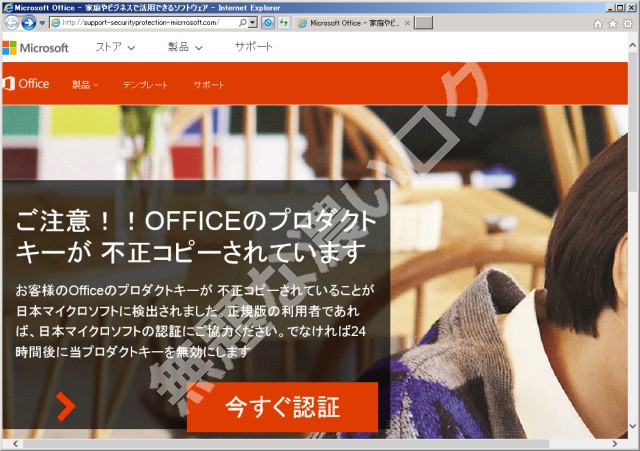Screen dimensions: 640x451
Task: Open the テンプレート menu item
Action: (145, 85)
